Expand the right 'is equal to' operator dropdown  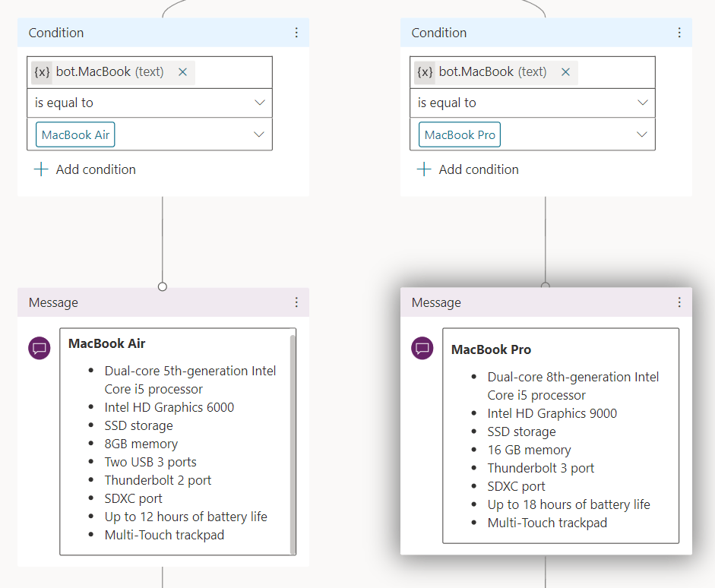coord(642,103)
